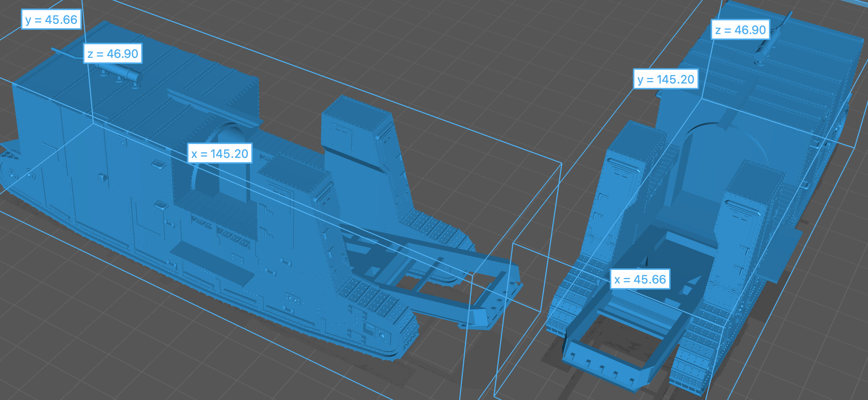Click the z = 46.90 label on left tank
This screenshot has height=400, width=868.
point(113,53)
